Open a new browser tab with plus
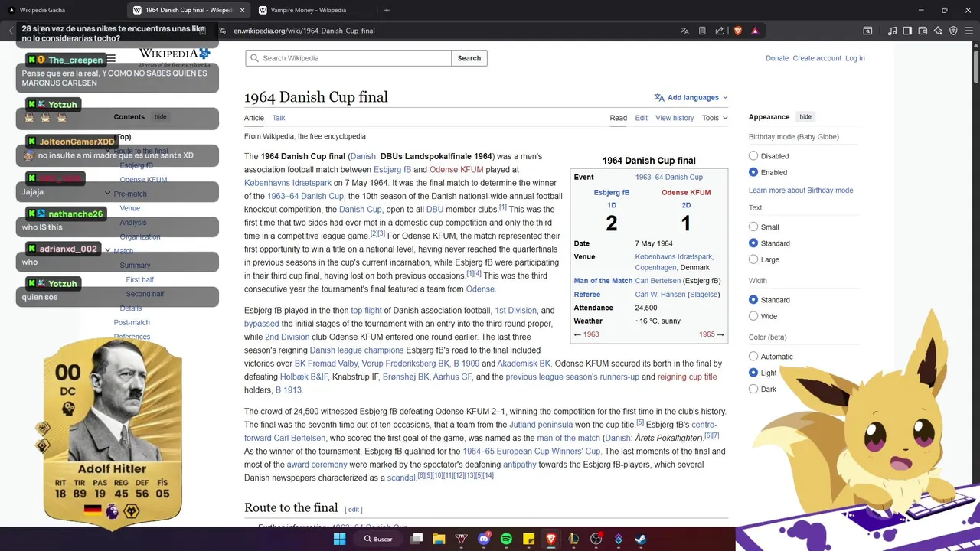The width and height of the screenshot is (980, 551). (x=387, y=10)
